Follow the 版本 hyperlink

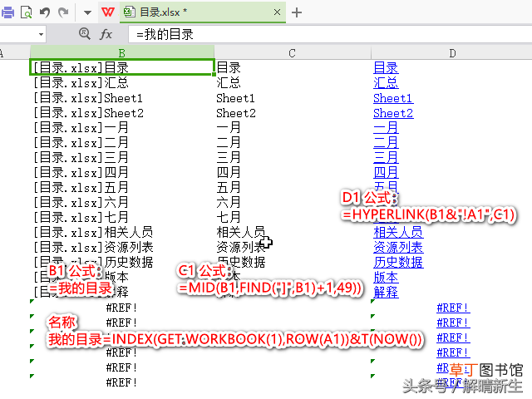coord(386,277)
